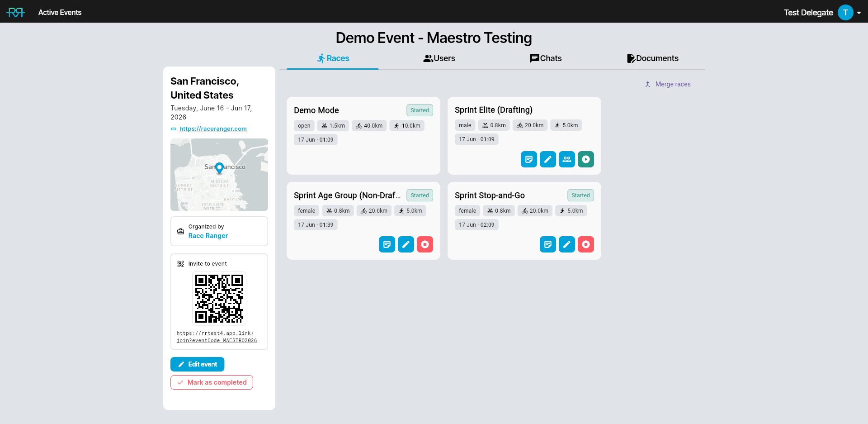This screenshot has height=424, width=868.
Task: Switch to the Chats tab
Action: point(546,58)
